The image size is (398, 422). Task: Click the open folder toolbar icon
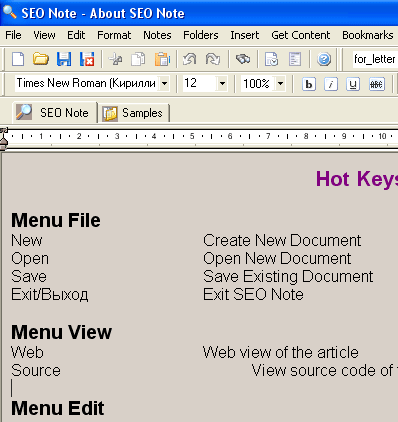pyautogui.click(x=41, y=59)
